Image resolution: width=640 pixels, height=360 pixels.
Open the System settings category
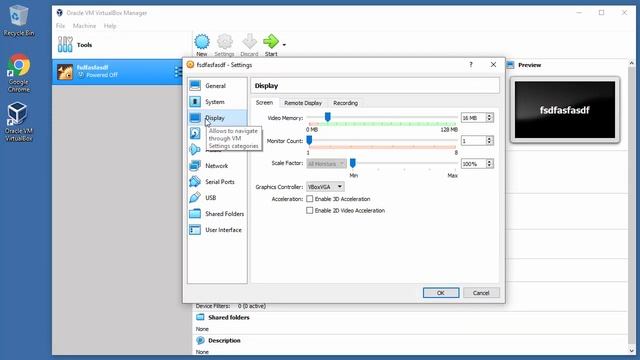coord(217,102)
